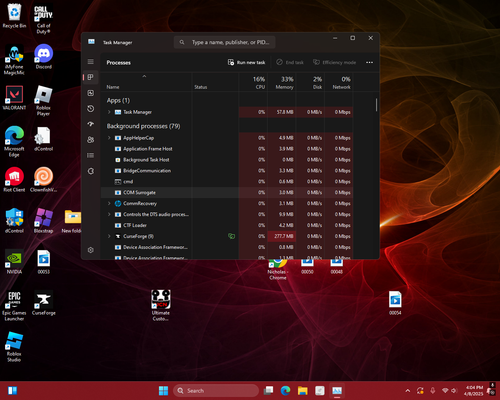The image size is (500, 400).
Task: Open the Performance sidebar icon
Action: coord(90,93)
